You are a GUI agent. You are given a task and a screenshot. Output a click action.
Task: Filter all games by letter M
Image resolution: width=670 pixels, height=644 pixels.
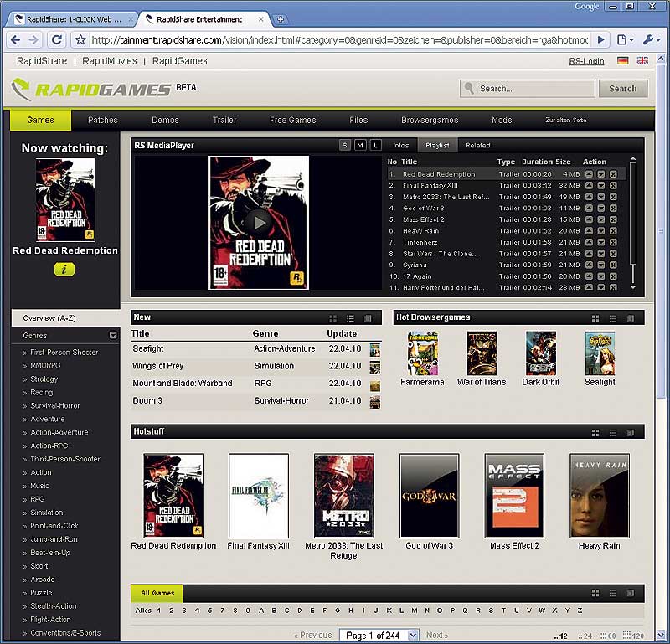click(414, 611)
